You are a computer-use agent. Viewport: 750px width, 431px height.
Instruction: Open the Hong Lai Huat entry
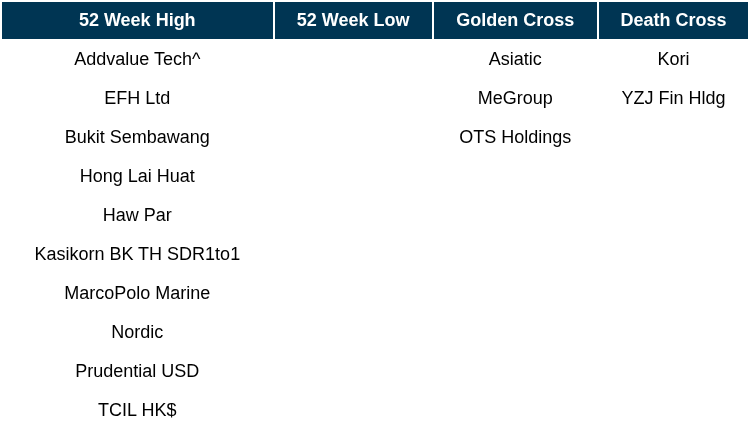tap(137, 176)
